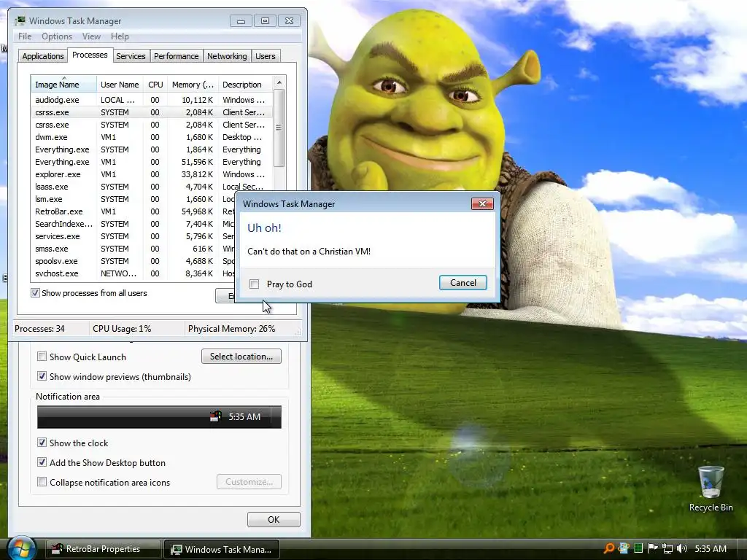The width and height of the screenshot is (747, 560).
Task: Click the disabled Customize button
Action: point(249,482)
